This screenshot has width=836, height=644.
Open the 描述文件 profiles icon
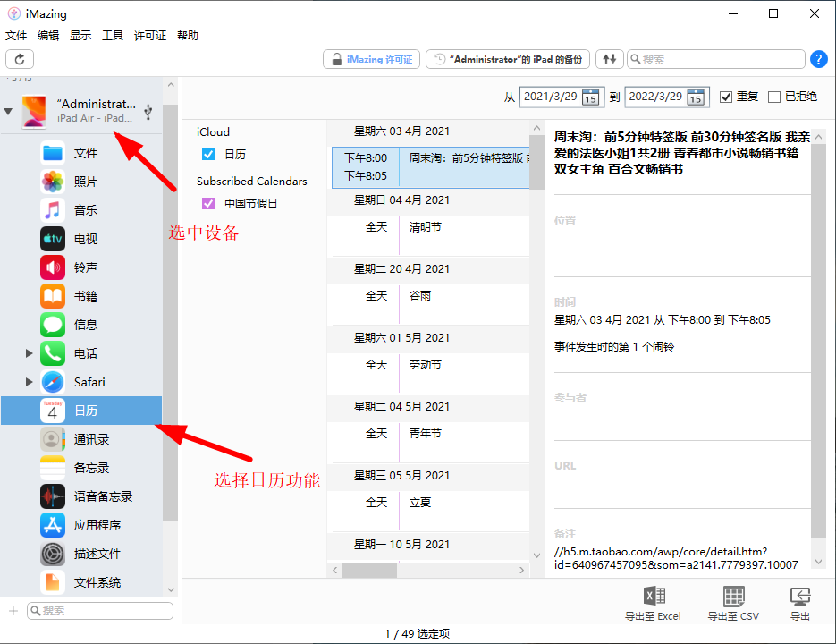(53, 554)
